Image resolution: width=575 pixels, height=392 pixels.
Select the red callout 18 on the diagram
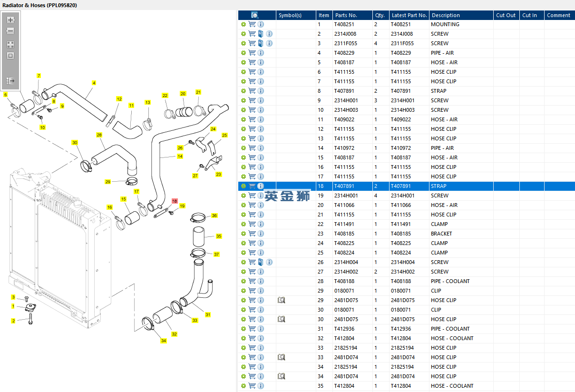pos(174,201)
